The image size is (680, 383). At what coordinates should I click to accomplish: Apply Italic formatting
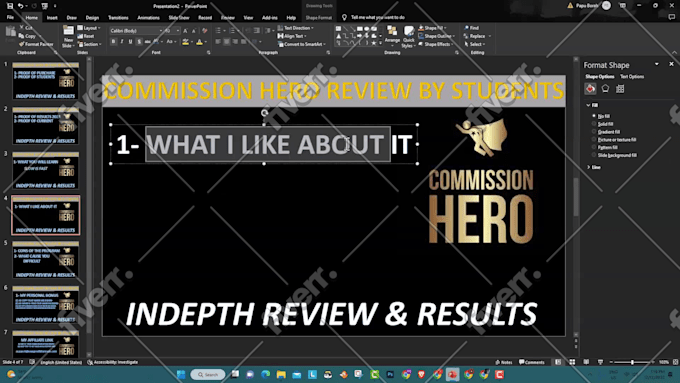122,42
